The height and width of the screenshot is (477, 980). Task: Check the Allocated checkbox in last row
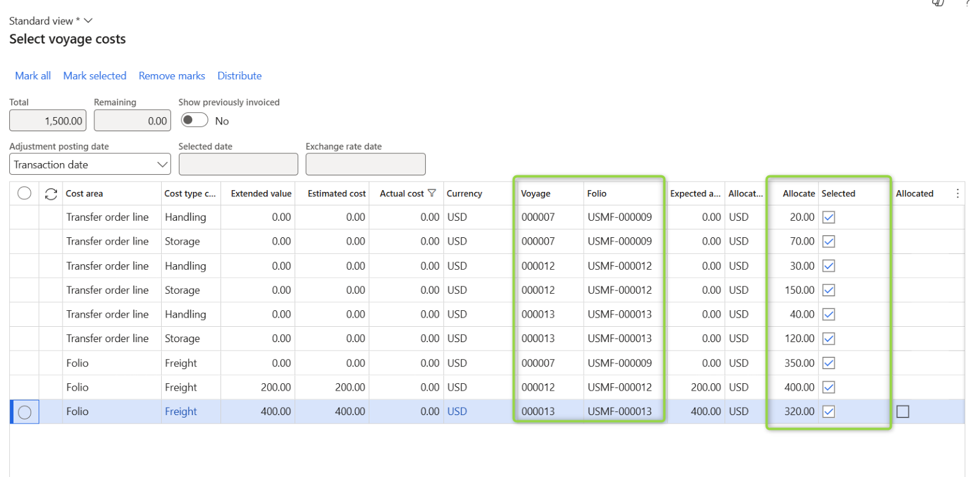point(903,411)
